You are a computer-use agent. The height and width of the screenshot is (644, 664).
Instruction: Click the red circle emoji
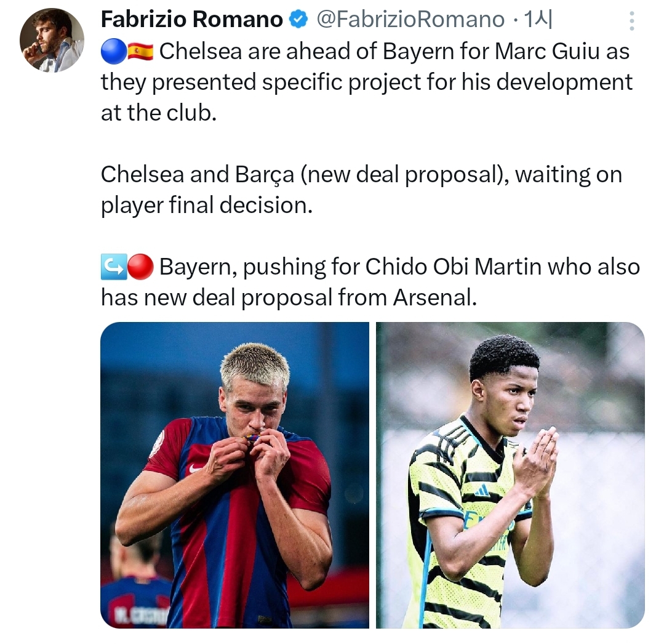coord(140,267)
